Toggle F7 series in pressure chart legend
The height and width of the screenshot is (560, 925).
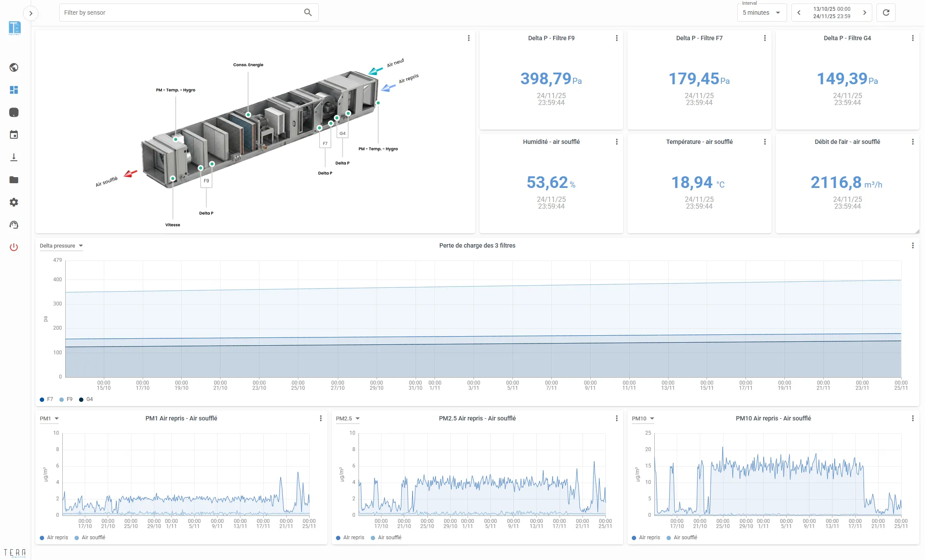(x=46, y=399)
